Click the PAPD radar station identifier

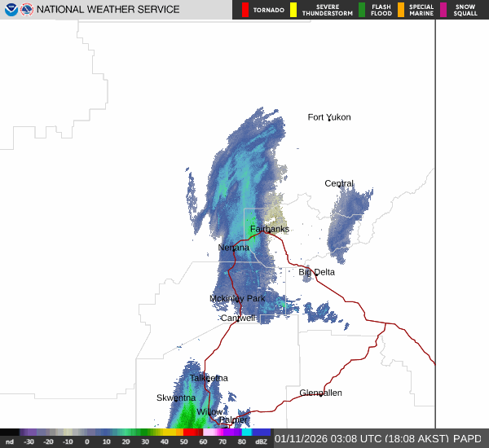pos(467,438)
